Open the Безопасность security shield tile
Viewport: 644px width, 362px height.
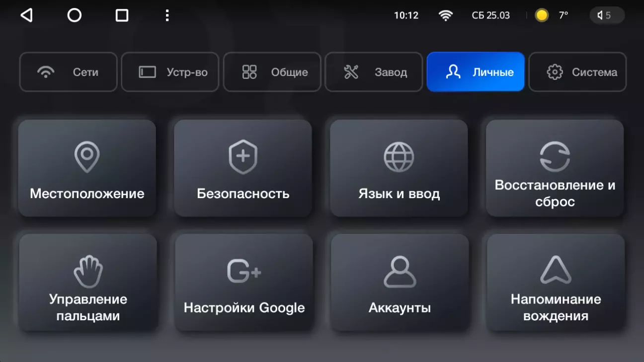coord(243,168)
